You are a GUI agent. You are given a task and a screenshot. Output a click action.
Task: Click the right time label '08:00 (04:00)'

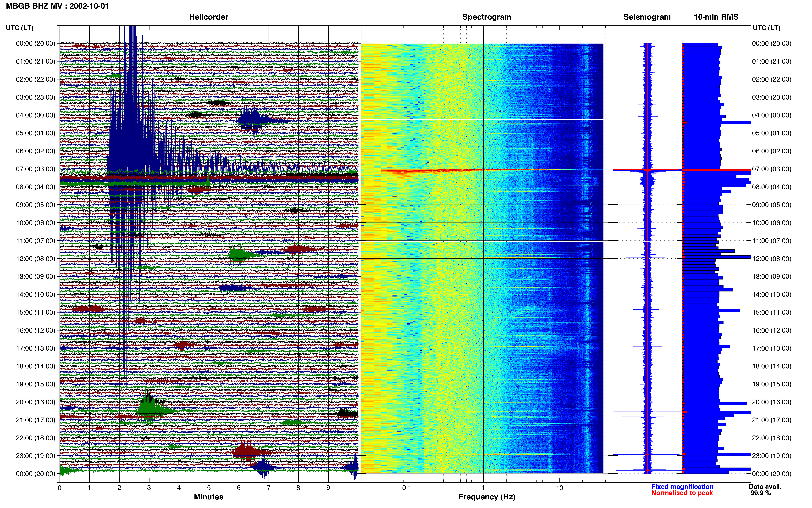click(772, 187)
